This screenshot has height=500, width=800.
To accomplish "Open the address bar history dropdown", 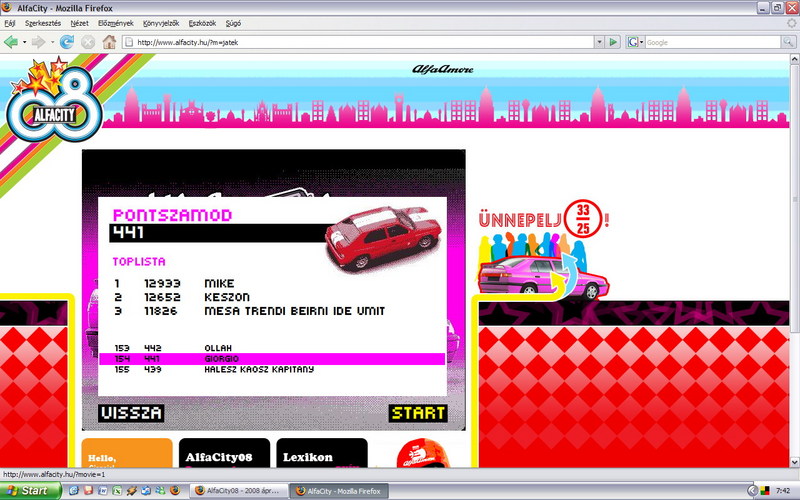I will [x=599, y=42].
